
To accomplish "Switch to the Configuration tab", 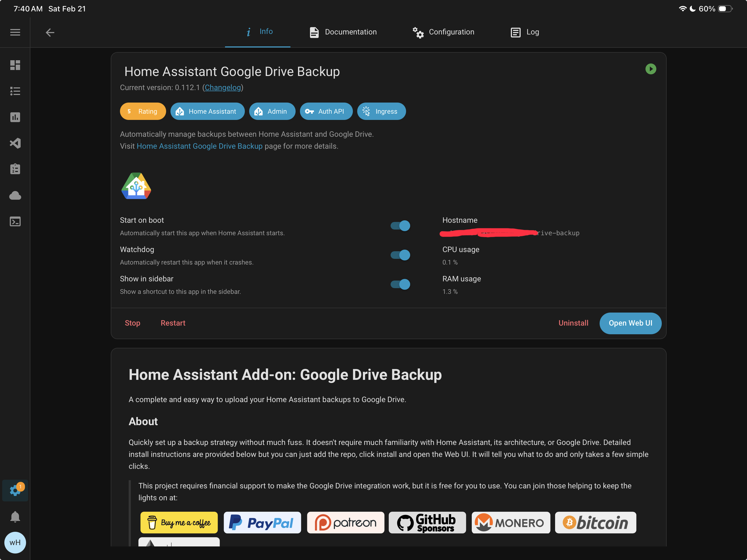I will point(444,32).
